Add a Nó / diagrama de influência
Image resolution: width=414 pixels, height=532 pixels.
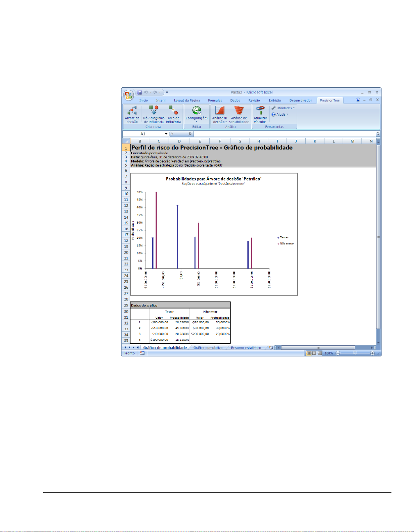pyautogui.click(x=153, y=114)
